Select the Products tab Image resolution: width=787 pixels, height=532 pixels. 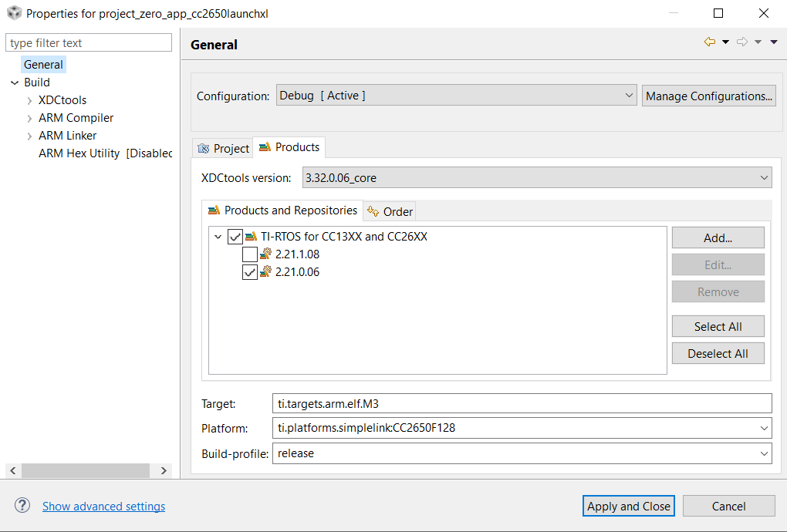coord(289,147)
